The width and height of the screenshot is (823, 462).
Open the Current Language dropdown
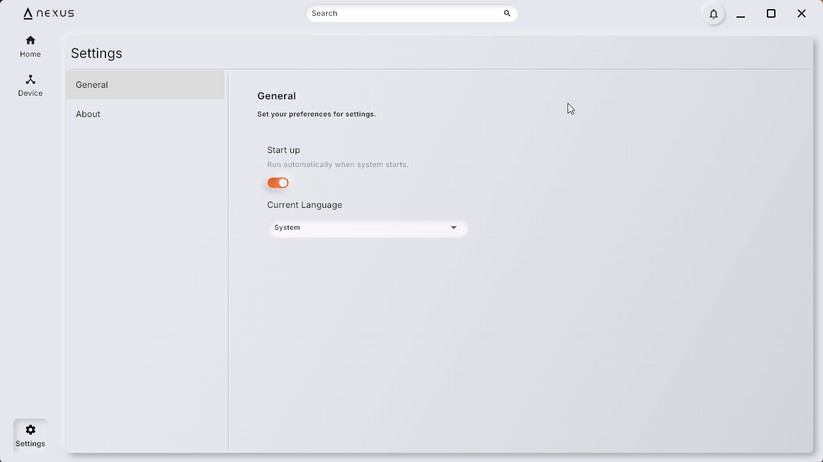point(368,228)
